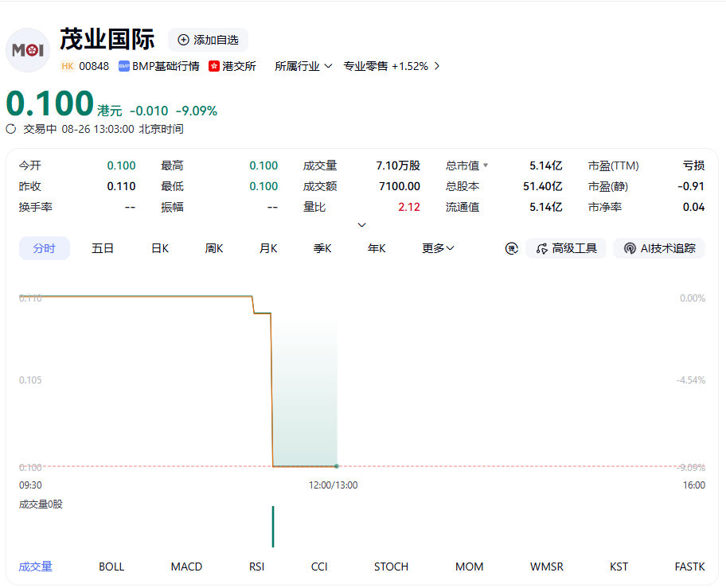Select the WMSR indicator
Screen dimensions: 726x588
[x=547, y=567]
